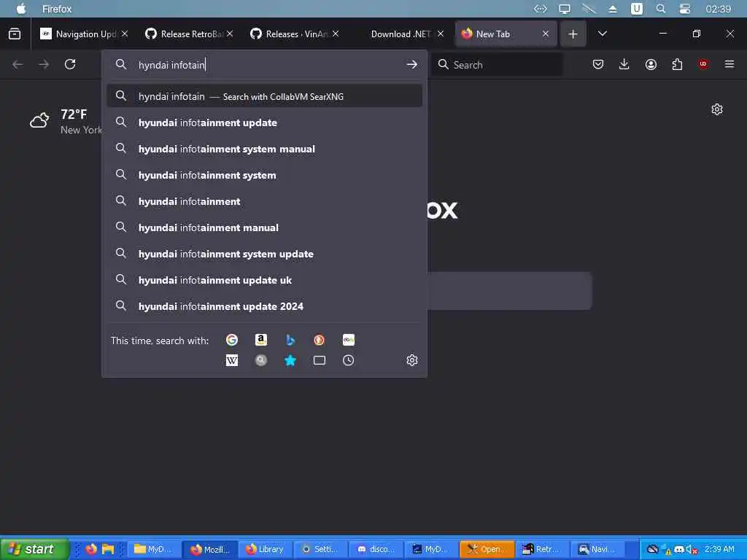Screen dimensions: 747x560
Task: Open the New Tab page customize gear
Action: click(717, 109)
